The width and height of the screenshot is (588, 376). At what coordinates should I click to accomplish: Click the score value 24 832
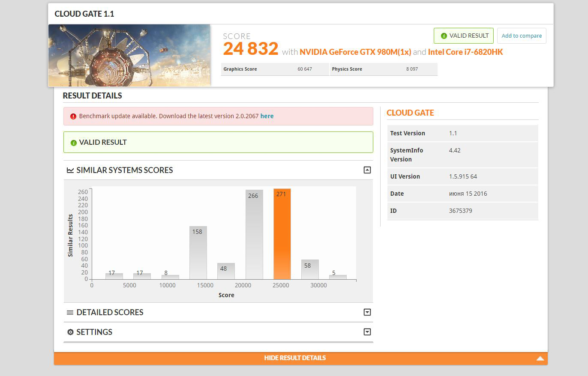[251, 48]
